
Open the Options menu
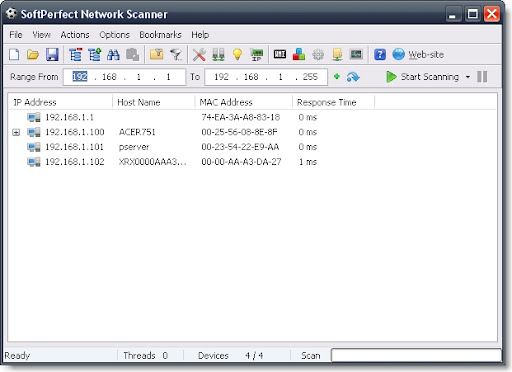click(x=114, y=35)
